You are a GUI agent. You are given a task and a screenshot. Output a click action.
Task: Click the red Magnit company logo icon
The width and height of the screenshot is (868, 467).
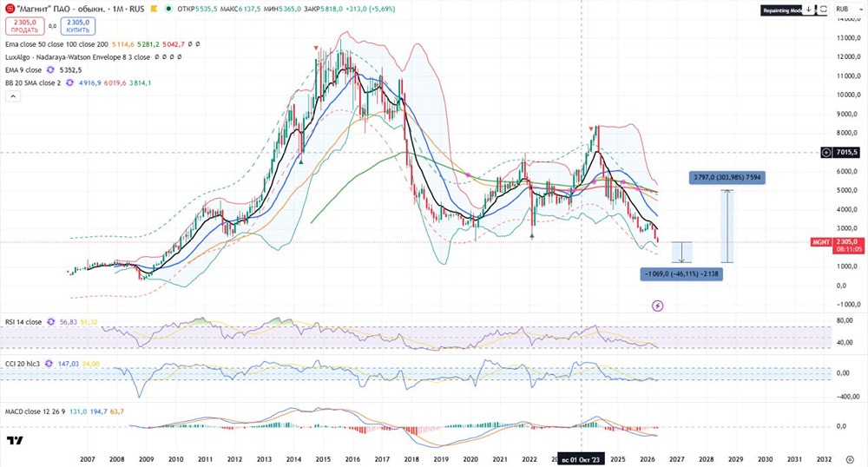[x=10, y=9]
